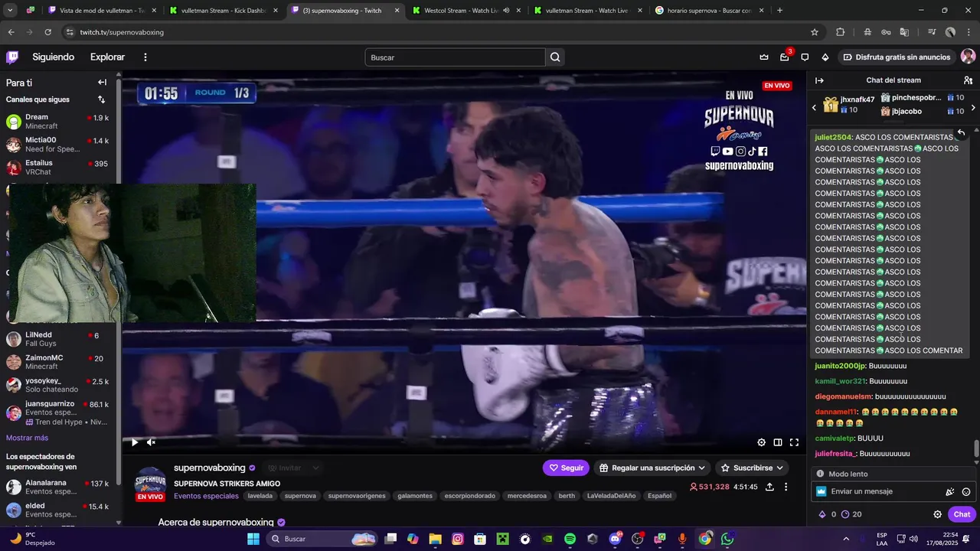Image resolution: width=980 pixels, height=551 pixels.
Task: Open Explorar page
Action: pos(107,57)
